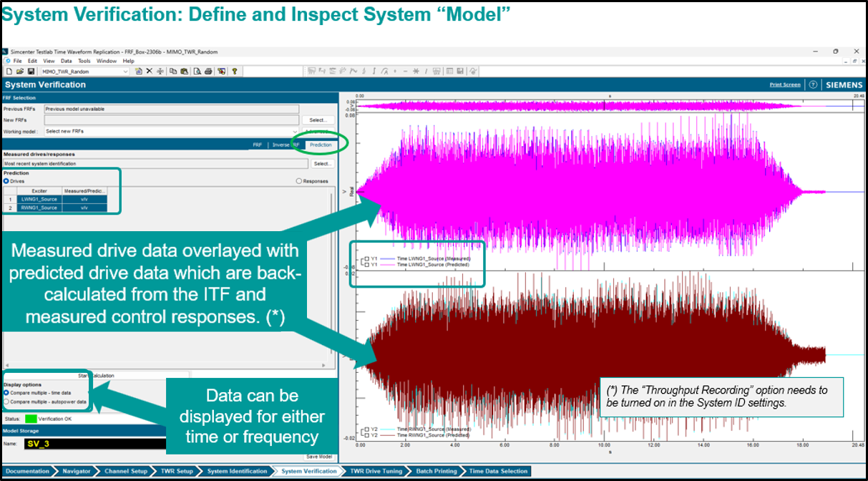Toggle Y1 LWNG1_Source (Measured) legend checkbox

(x=366, y=258)
